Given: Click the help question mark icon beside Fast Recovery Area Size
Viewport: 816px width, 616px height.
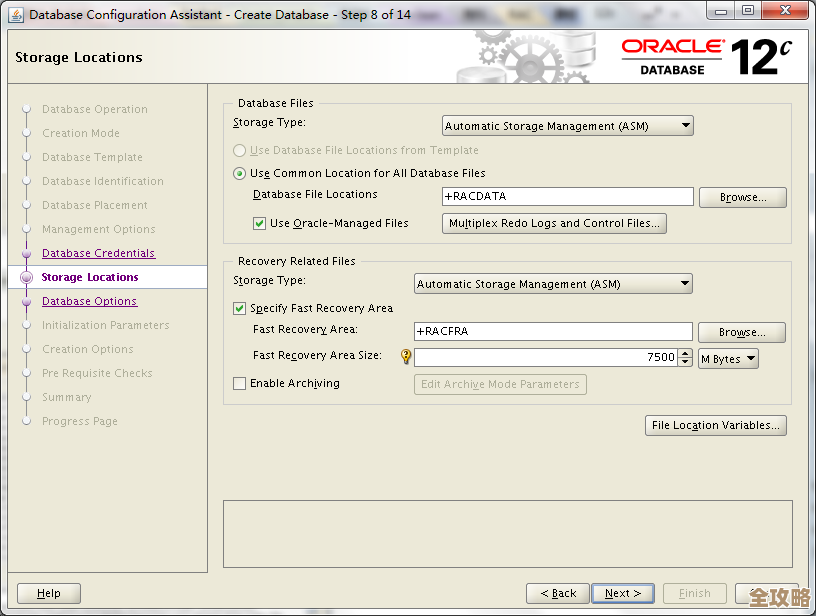Looking at the screenshot, I should click(x=405, y=356).
